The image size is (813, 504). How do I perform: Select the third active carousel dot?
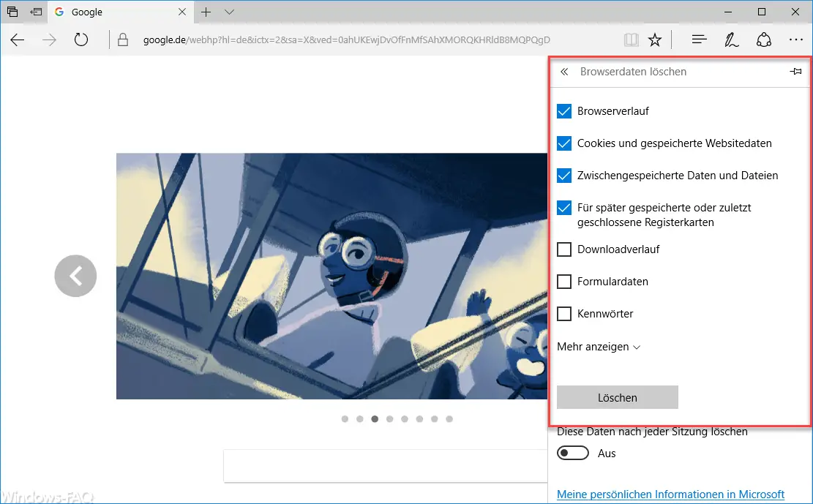375,419
